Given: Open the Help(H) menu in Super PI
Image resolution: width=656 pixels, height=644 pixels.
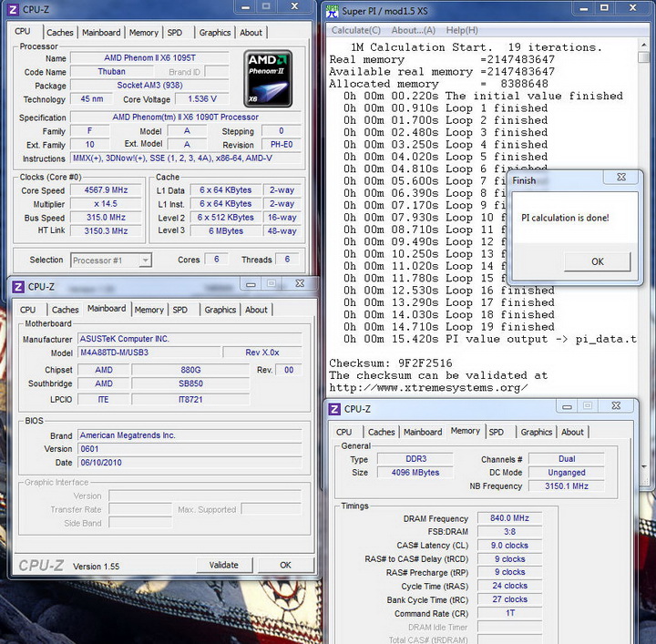Looking at the screenshot, I should 462,30.
